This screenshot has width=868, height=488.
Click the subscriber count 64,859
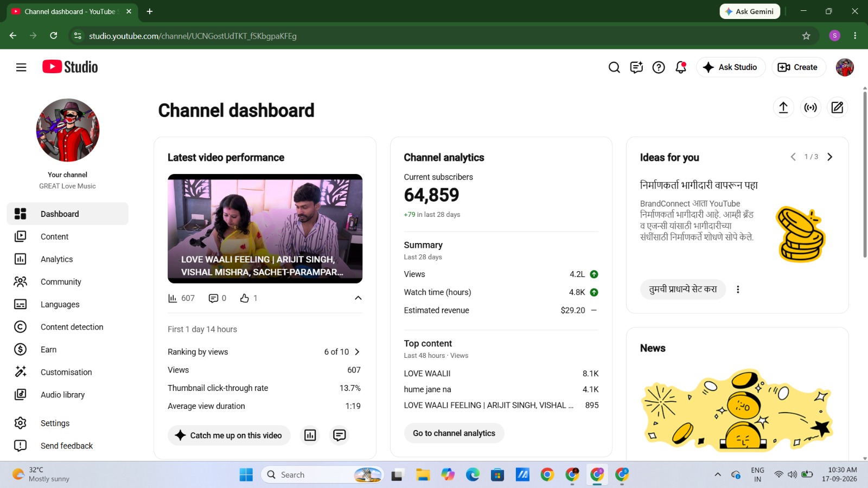(x=432, y=195)
